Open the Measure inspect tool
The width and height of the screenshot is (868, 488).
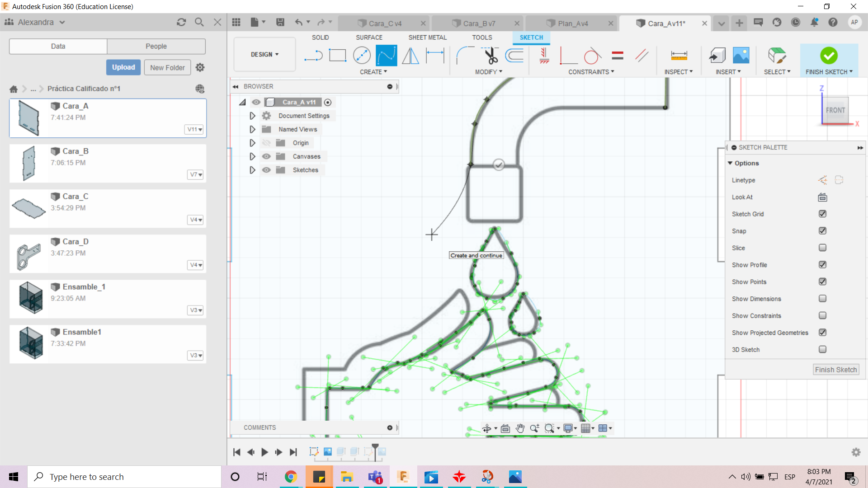pos(679,56)
